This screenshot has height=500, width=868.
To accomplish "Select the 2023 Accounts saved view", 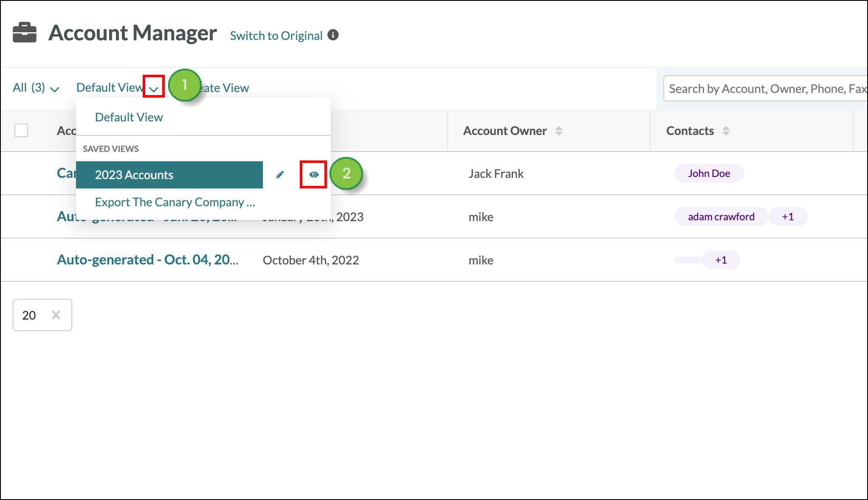I will point(169,175).
